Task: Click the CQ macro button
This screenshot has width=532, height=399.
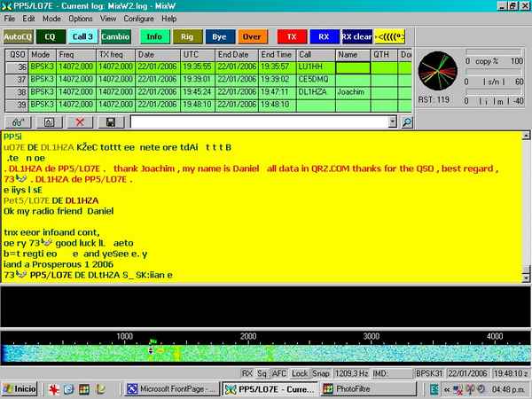Action: tap(51, 36)
